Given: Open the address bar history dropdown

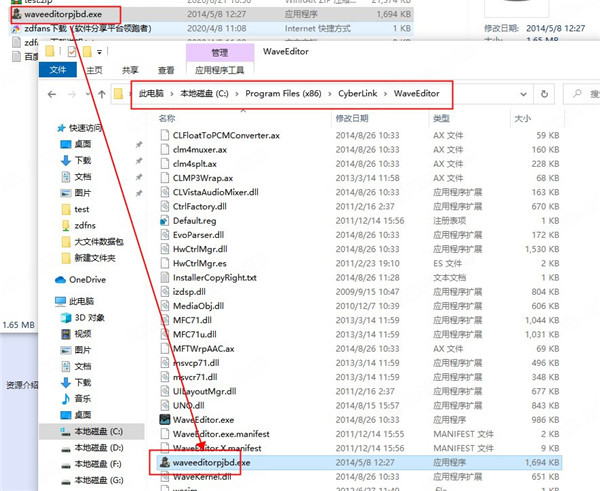Looking at the screenshot, I should click(523, 94).
